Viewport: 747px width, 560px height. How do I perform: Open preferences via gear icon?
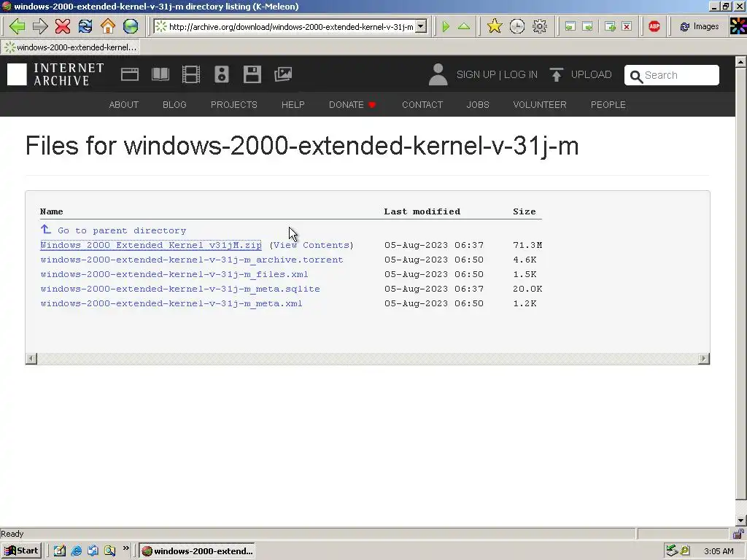pyautogui.click(x=539, y=26)
